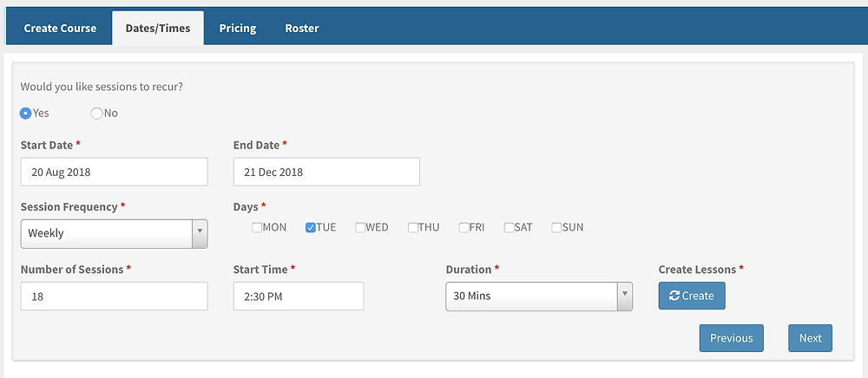Focus the Start Date field

[114, 172]
